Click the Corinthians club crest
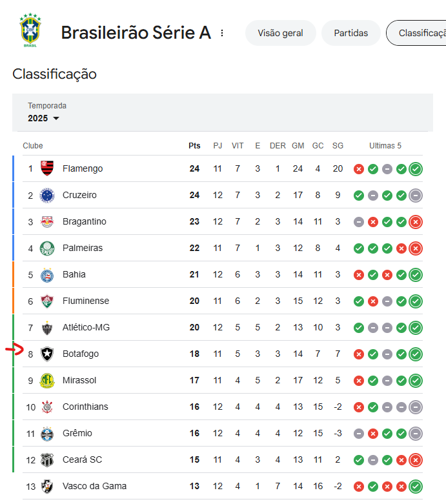Screen dimensions: 446x504 coord(47,407)
